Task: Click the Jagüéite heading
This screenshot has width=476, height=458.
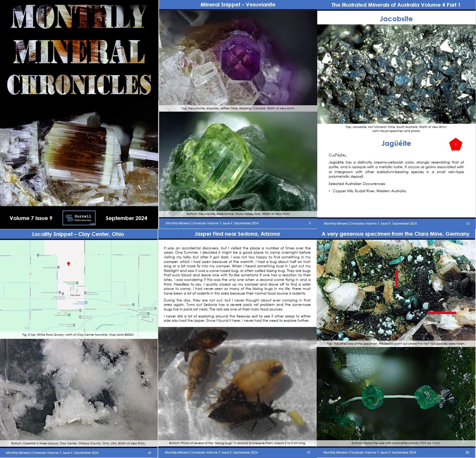Action: [396, 143]
